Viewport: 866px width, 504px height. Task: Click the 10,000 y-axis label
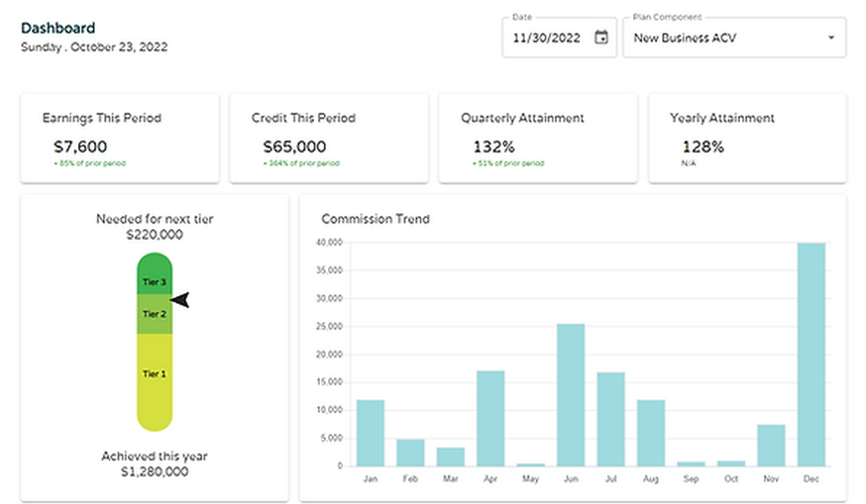[x=329, y=410]
